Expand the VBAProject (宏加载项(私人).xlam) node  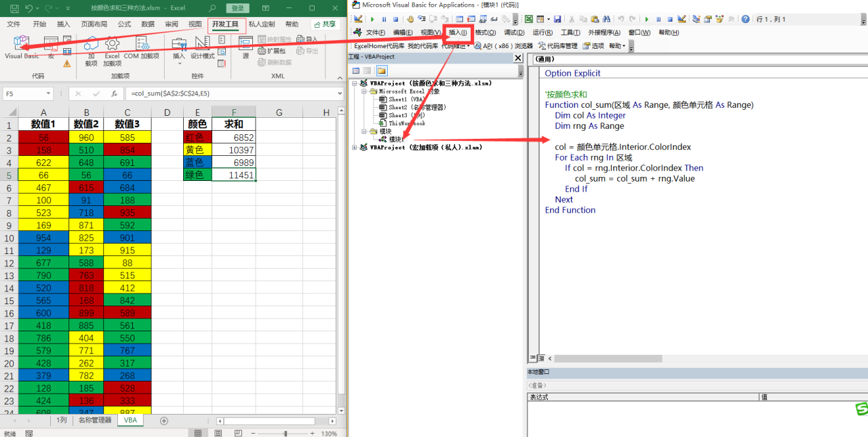click(355, 147)
